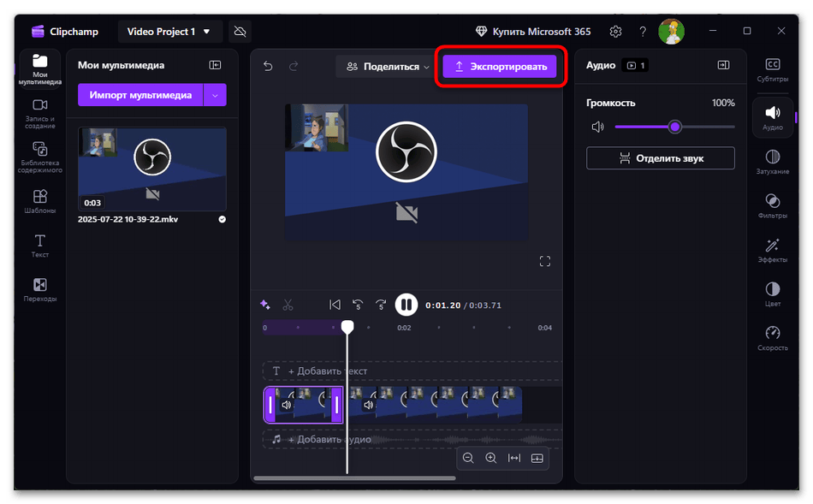Click Buy Microsoft 365 button
Screen dimensions: 813x504
point(533,32)
